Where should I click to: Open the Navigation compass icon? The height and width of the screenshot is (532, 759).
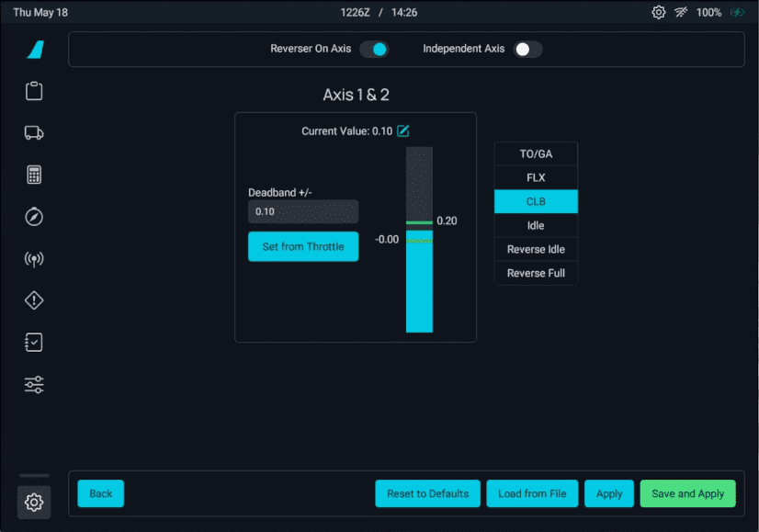(x=34, y=217)
